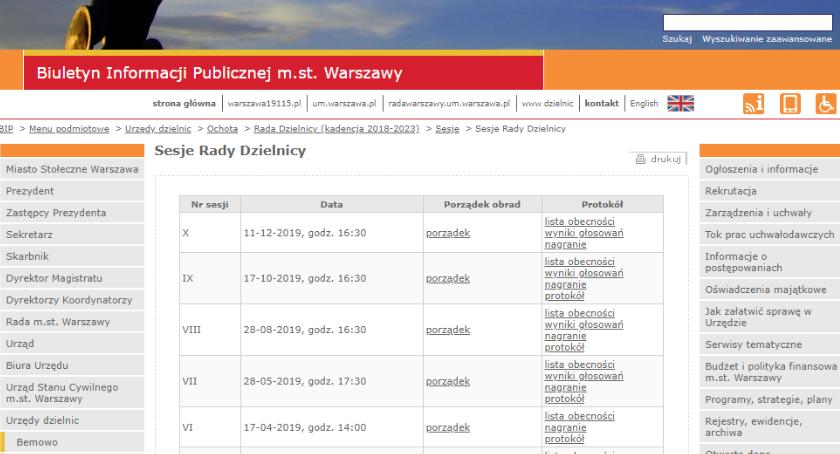Navigate to Urzędy dzielnic breadcrumb
840x454 pixels.
158,129
